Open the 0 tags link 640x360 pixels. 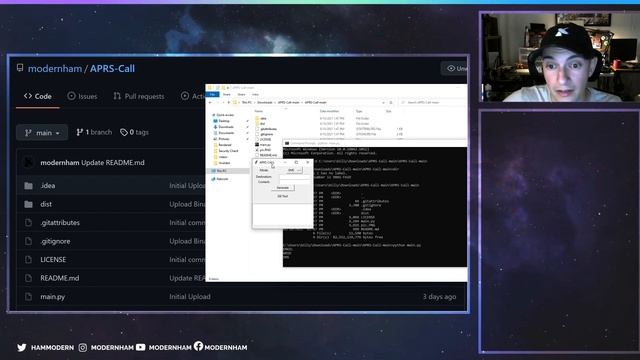click(x=134, y=132)
